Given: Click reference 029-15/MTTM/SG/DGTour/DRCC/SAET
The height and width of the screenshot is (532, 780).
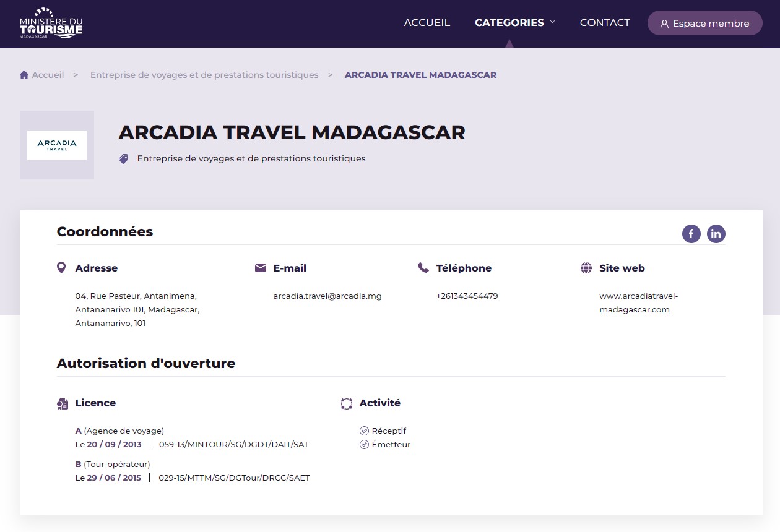Looking at the screenshot, I should coord(235,478).
